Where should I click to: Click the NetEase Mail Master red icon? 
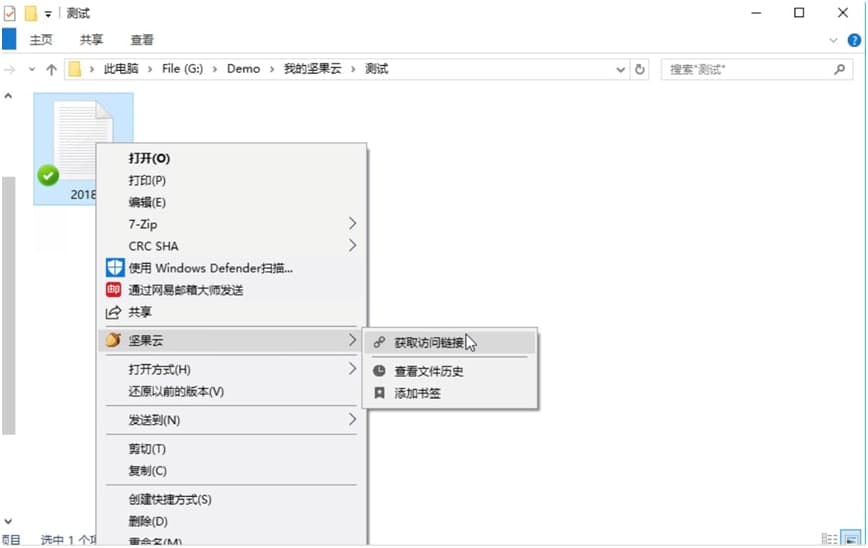point(113,289)
